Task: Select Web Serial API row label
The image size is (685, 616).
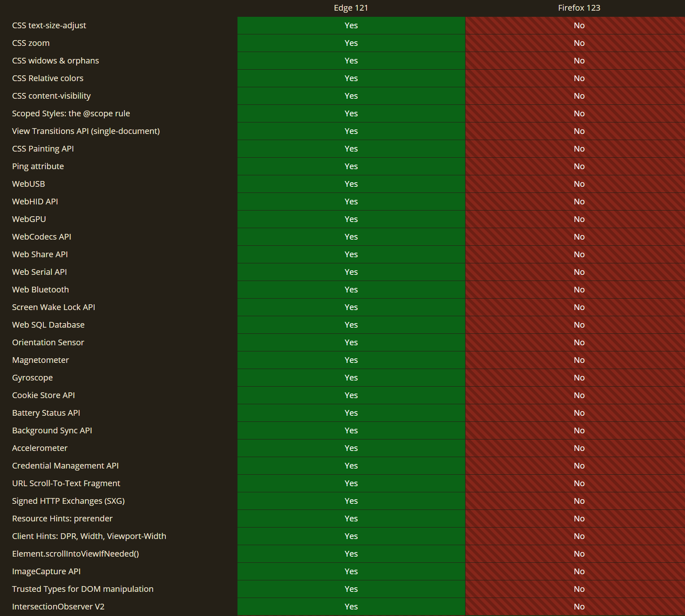Action: tap(39, 272)
